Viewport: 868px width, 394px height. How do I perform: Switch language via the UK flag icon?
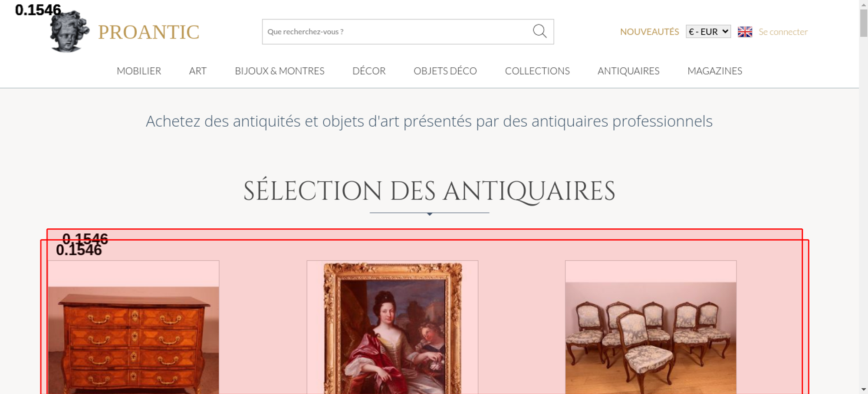pyautogui.click(x=745, y=32)
